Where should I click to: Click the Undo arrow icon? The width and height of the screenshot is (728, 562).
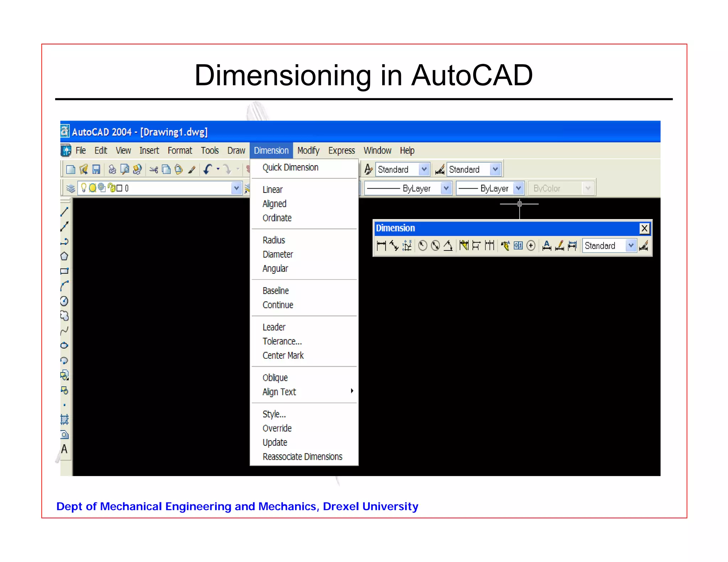[208, 169]
